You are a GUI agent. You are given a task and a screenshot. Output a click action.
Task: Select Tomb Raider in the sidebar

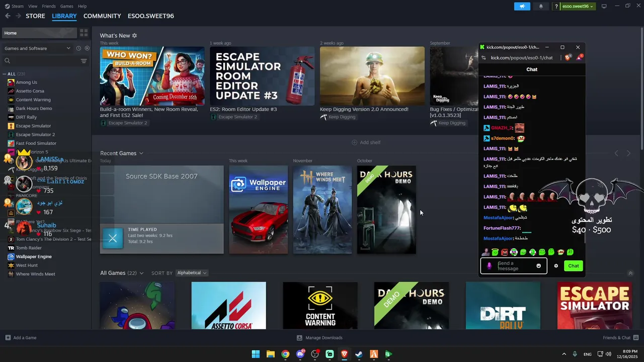(29, 248)
